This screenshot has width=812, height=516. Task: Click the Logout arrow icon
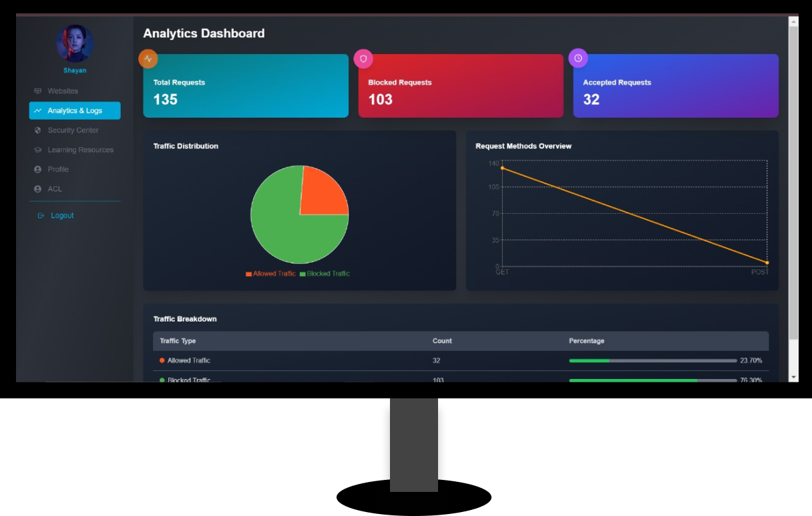click(x=41, y=215)
